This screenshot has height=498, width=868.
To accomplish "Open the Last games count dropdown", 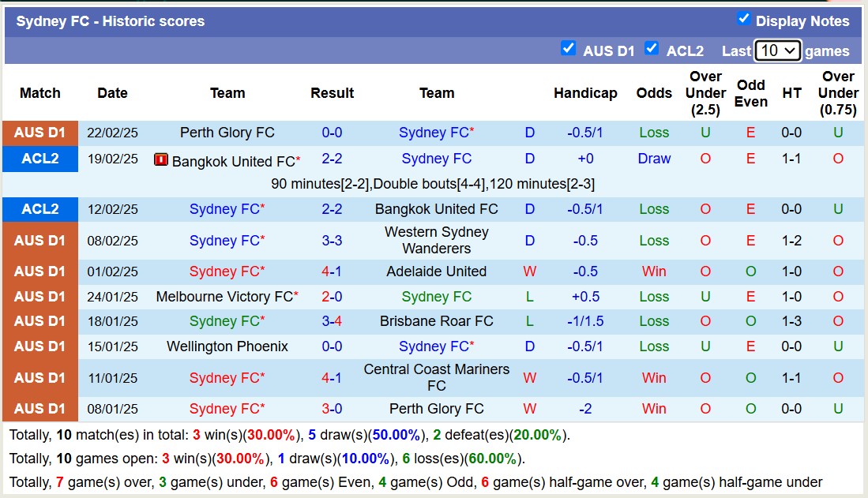I will [x=776, y=50].
